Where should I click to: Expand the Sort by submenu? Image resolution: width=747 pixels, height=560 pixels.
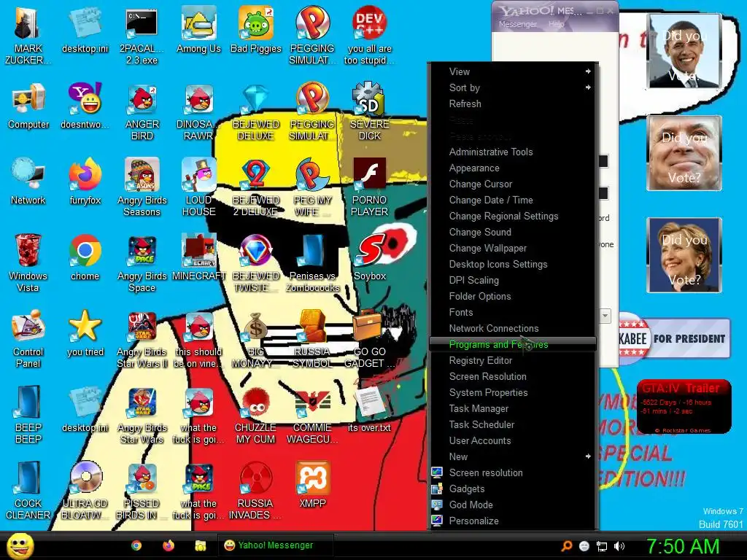pyautogui.click(x=513, y=87)
